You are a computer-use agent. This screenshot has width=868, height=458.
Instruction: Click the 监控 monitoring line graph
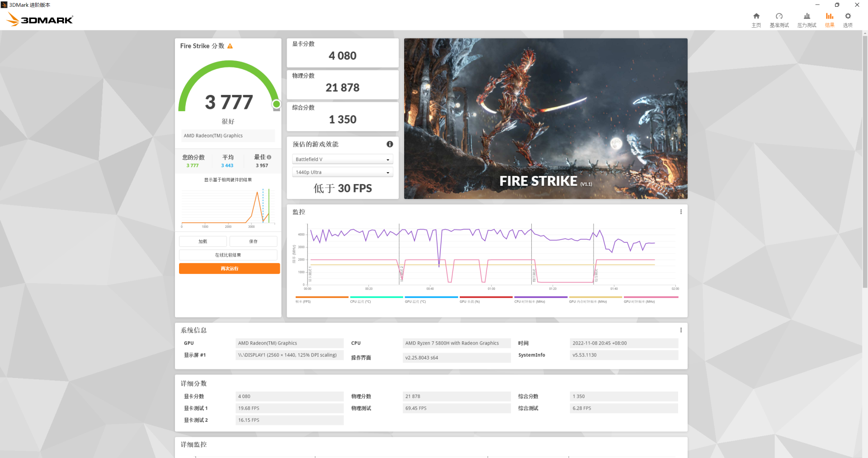[491, 255]
